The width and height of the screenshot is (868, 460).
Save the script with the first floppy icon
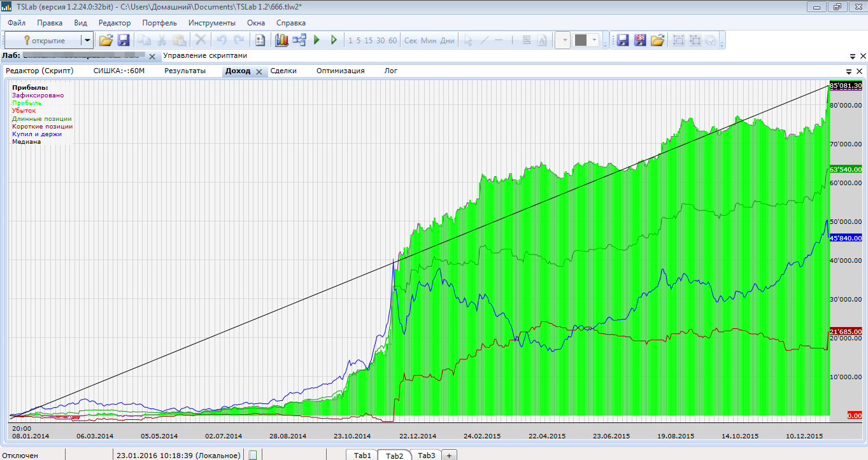pyautogui.click(x=124, y=40)
